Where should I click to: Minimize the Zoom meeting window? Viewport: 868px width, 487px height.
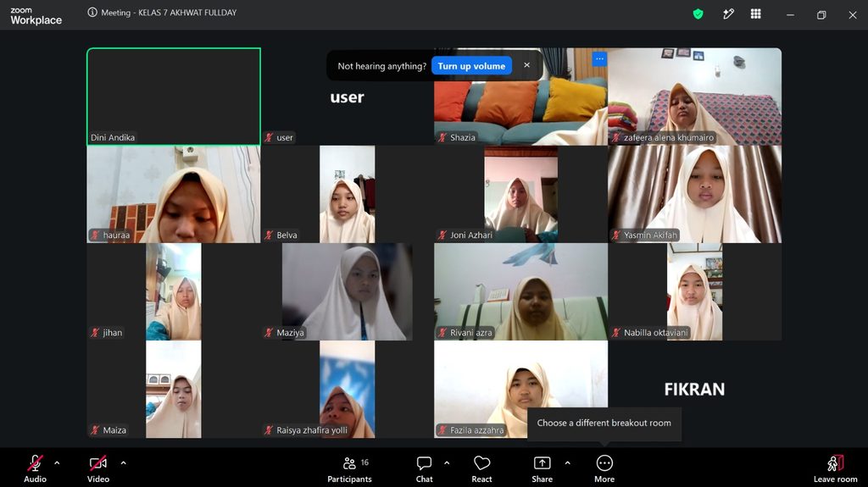[791, 15]
